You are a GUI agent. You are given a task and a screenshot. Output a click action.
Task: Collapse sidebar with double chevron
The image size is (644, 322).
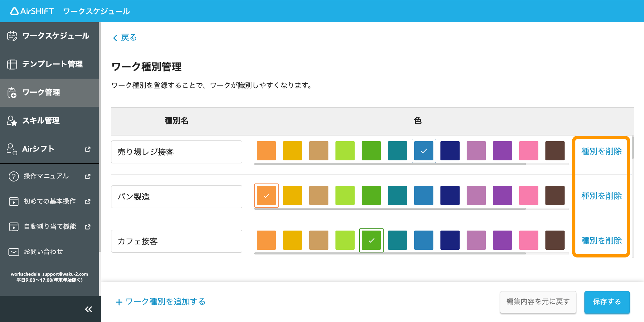(88, 309)
